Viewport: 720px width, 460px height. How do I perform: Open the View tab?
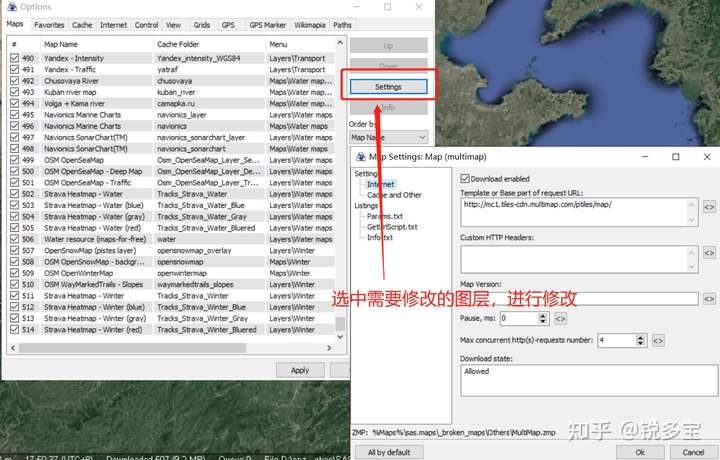[173, 25]
